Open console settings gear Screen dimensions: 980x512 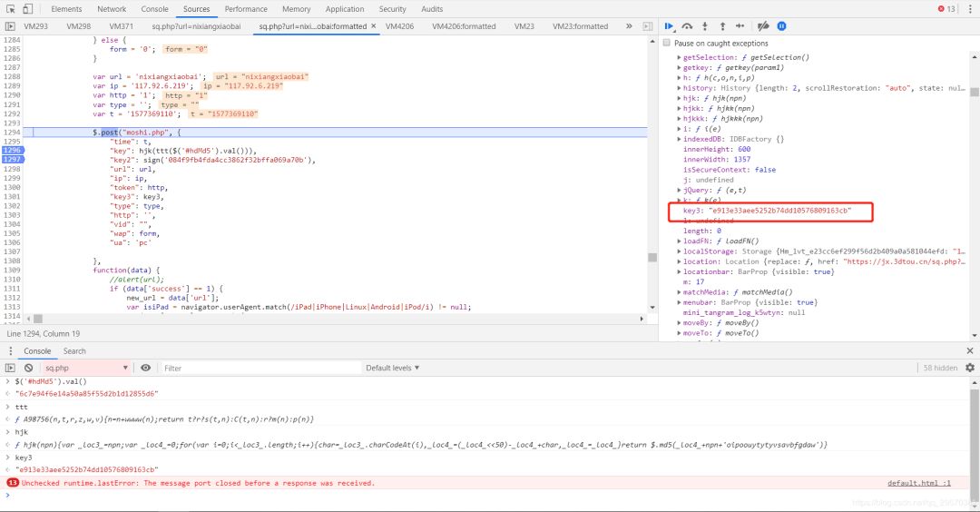click(970, 368)
